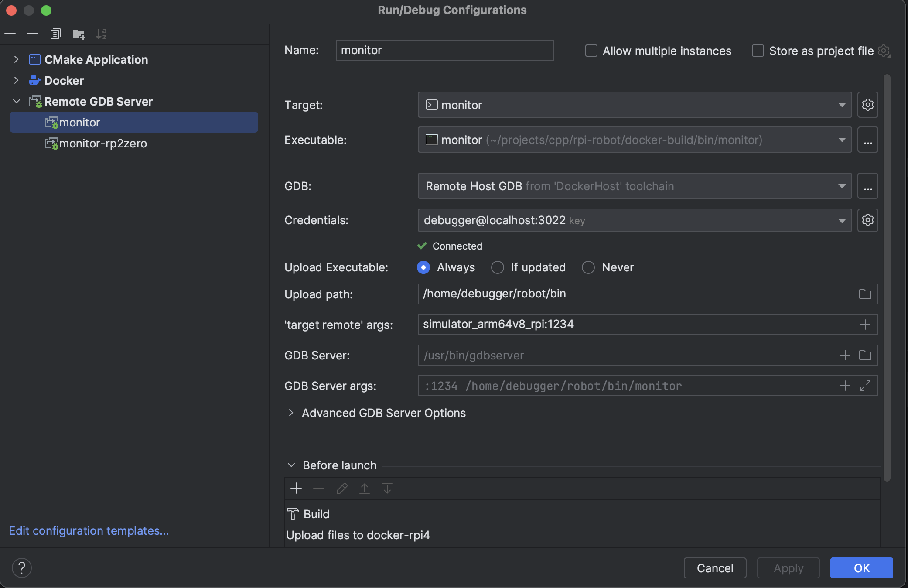Screen dimensions: 908x588
Task: Click the Sort configurations alphabetically icon
Action: 101,34
